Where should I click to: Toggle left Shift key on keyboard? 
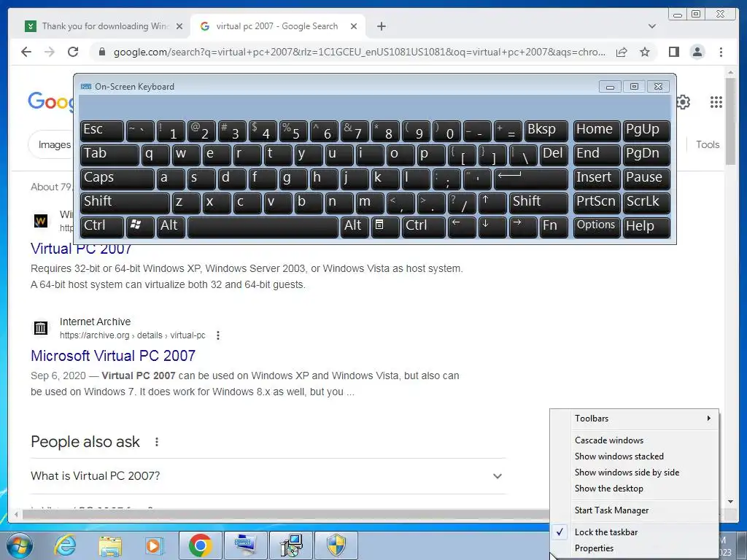click(x=124, y=203)
